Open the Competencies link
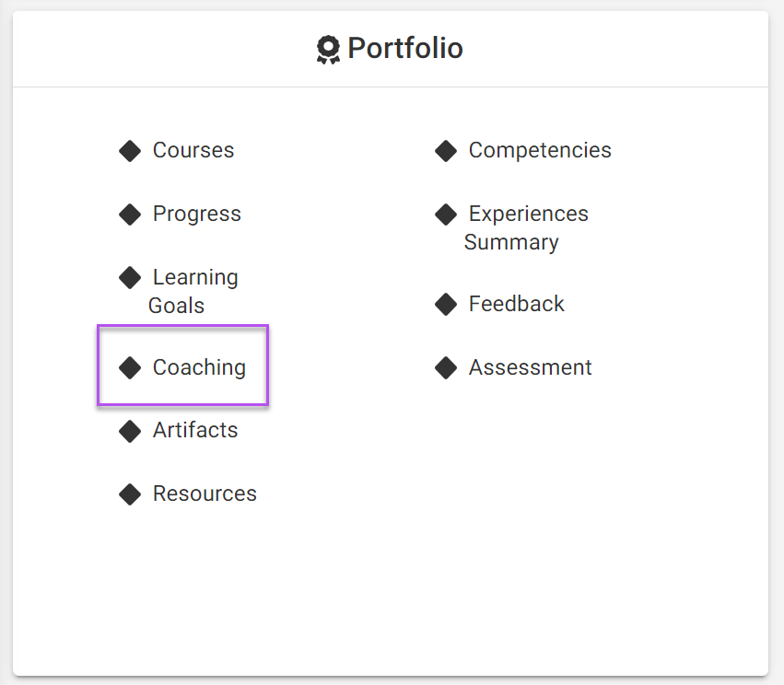 (x=540, y=150)
